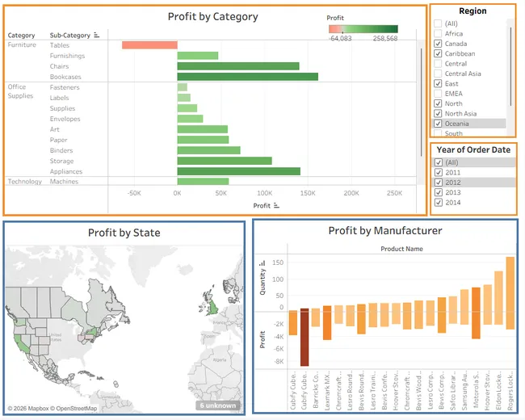
Task: Select the Chairs profit bar
Action: pos(238,66)
